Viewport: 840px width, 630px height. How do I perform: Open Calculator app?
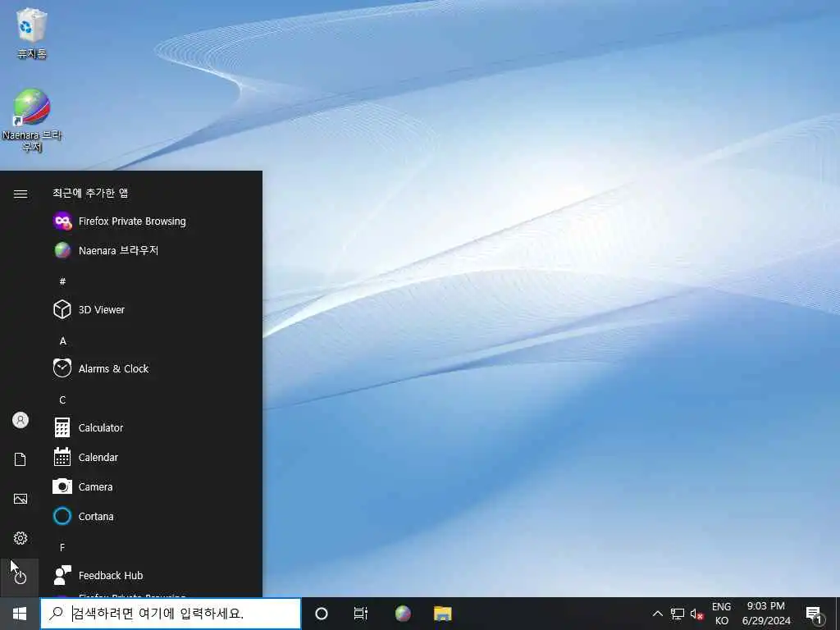click(x=157, y=427)
